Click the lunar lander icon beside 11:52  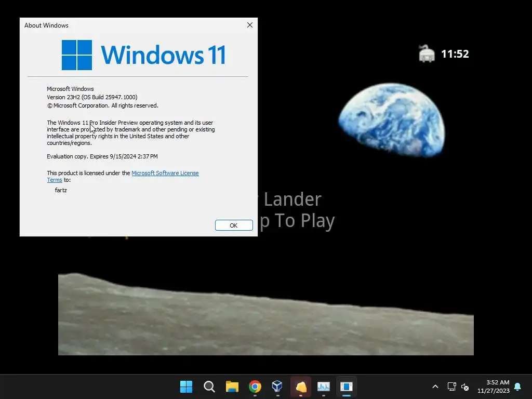[x=427, y=54]
